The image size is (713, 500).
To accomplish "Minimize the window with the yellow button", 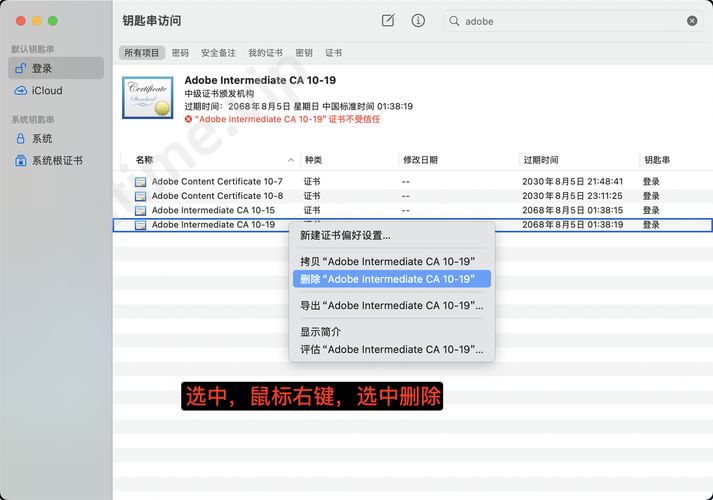I will [37, 20].
